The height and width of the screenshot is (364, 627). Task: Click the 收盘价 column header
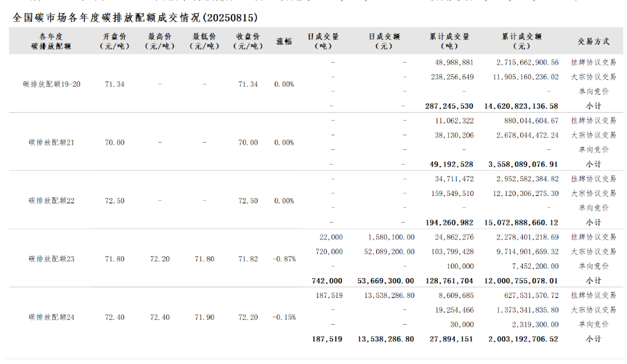pyautogui.click(x=248, y=41)
